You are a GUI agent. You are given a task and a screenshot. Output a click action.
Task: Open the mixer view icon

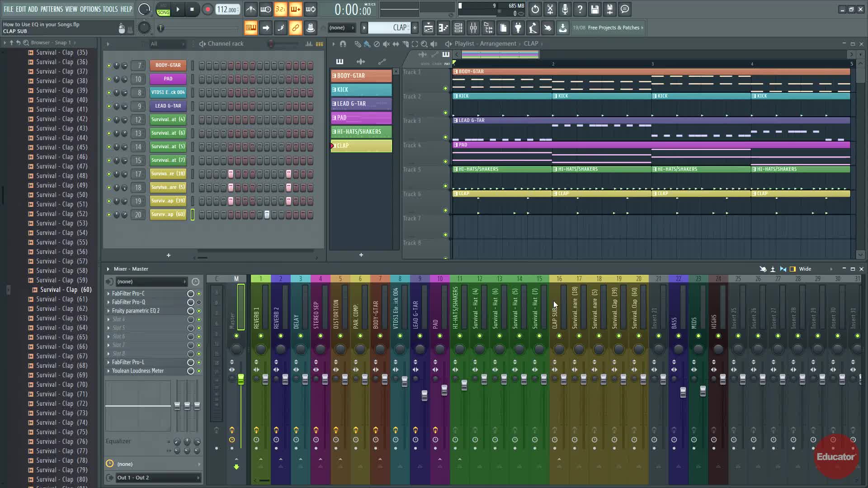[473, 28]
